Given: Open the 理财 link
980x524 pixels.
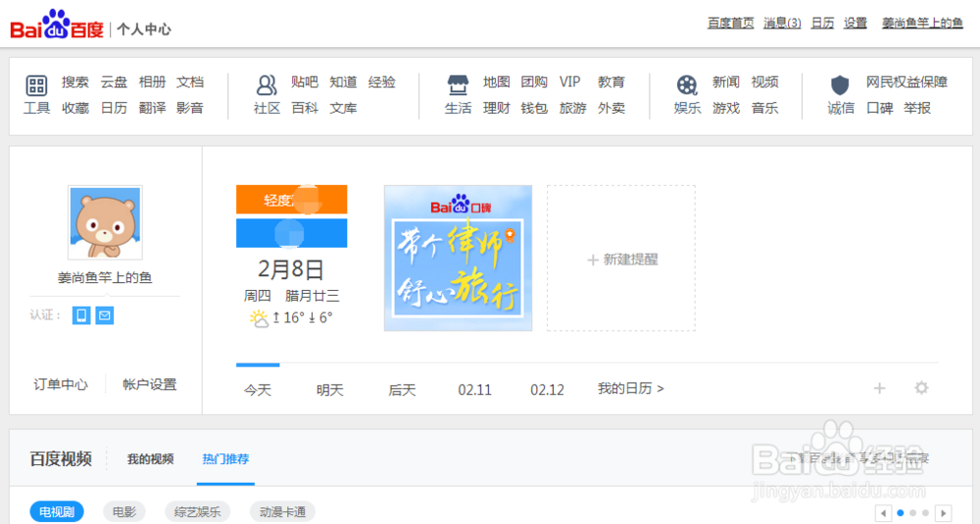Looking at the screenshot, I should point(496,108).
